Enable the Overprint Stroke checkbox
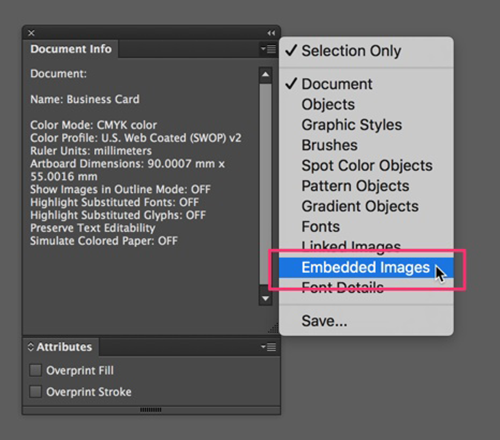Viewport: 500px width, 440px height. [x=35, y=391]
